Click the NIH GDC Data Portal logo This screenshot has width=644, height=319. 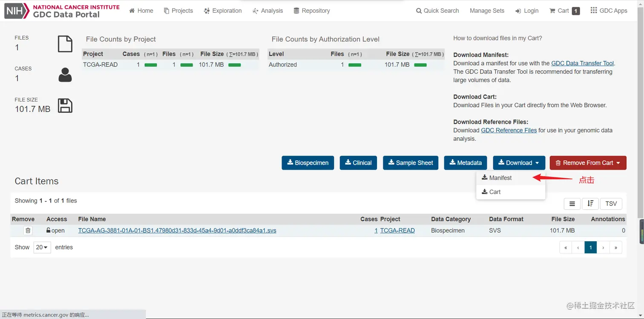coord(62,11)
